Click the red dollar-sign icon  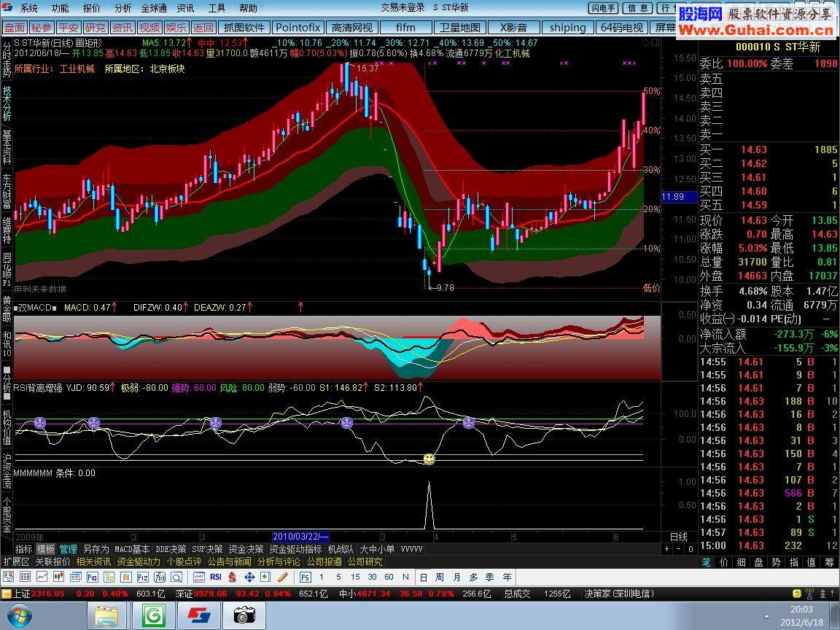point(232,577)
